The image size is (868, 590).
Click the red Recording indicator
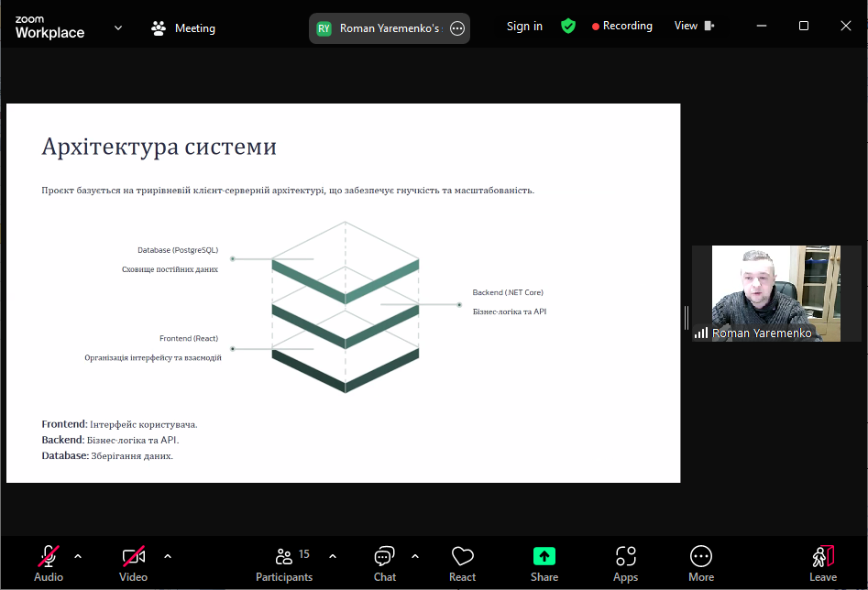point(622,27)
